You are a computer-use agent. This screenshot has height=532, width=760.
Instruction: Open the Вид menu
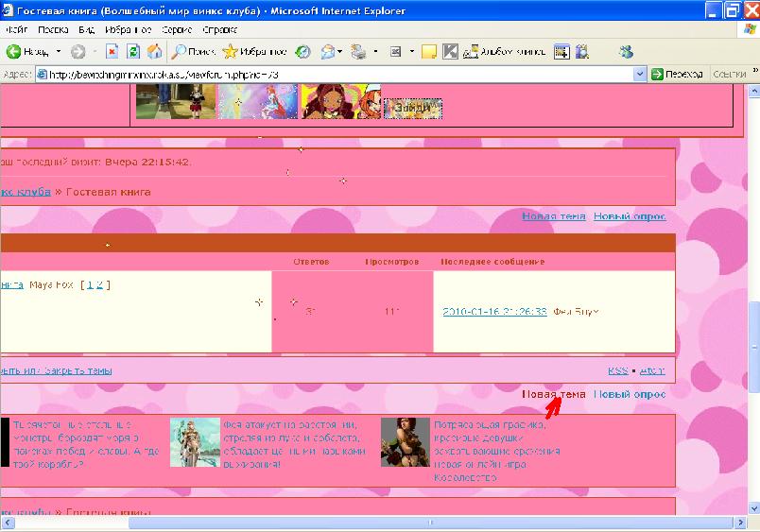point(86,29)
